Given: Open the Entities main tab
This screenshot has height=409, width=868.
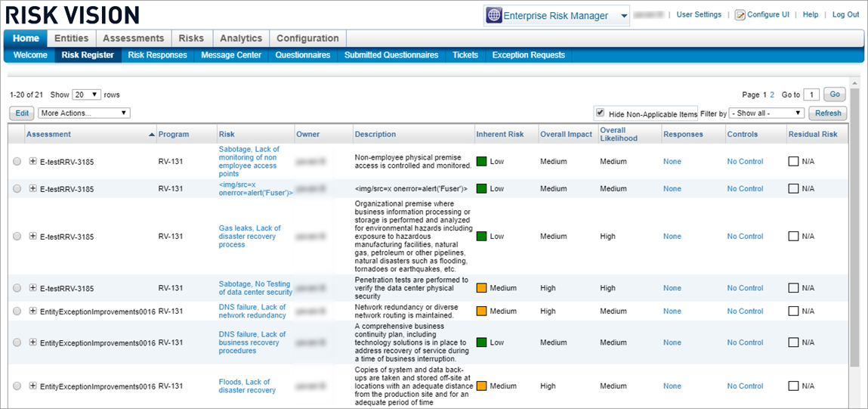Looking at the screenshot, I should [72, 39].
